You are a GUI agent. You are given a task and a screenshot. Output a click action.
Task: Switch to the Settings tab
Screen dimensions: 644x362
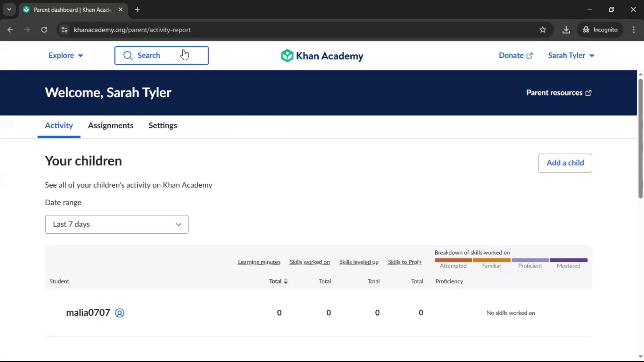click(162, 125)
